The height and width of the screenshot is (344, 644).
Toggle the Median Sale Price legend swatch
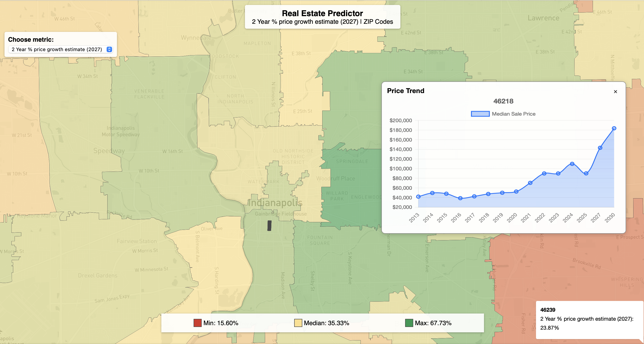pos(480,114)
